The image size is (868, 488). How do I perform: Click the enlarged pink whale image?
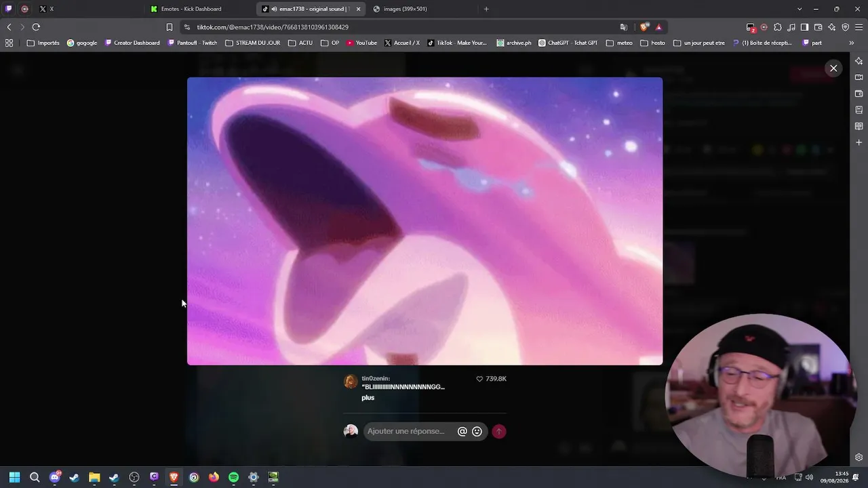[425, 221]
